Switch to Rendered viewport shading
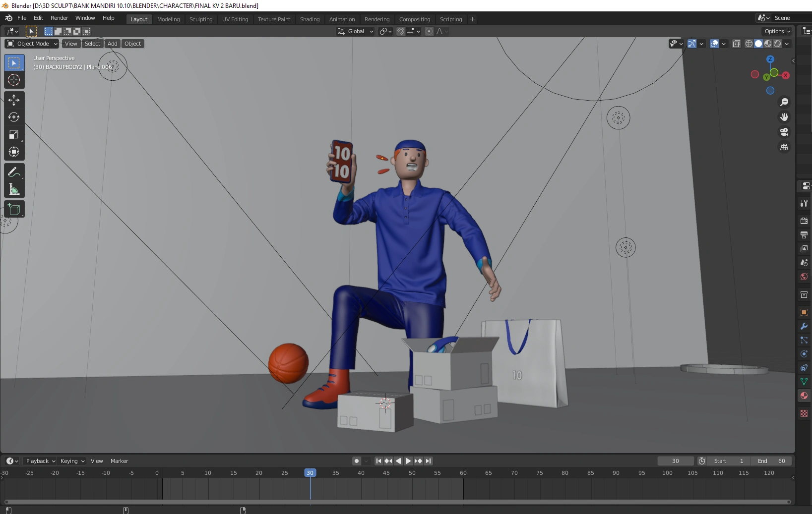Screen dimensions: 812x514 point(777,44)
